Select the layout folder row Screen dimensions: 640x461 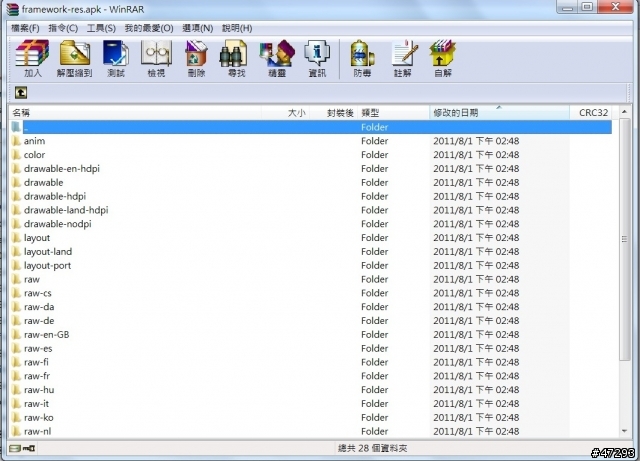311,238
